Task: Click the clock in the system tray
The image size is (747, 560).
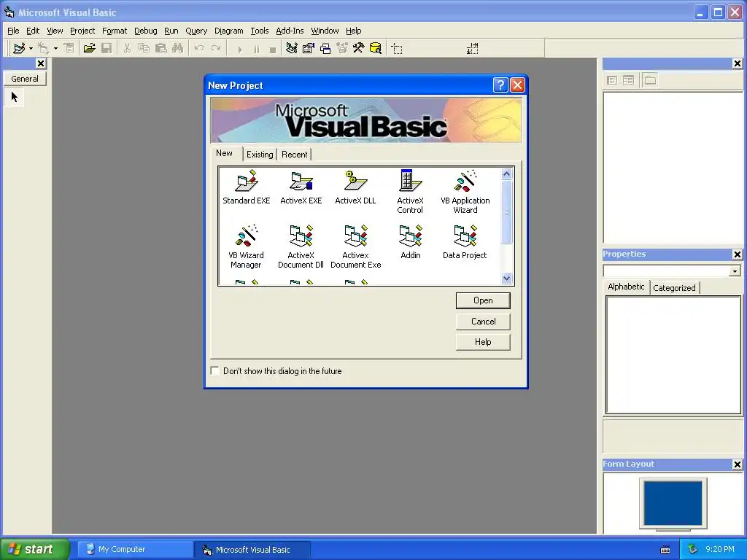Action: coord(720,549)
